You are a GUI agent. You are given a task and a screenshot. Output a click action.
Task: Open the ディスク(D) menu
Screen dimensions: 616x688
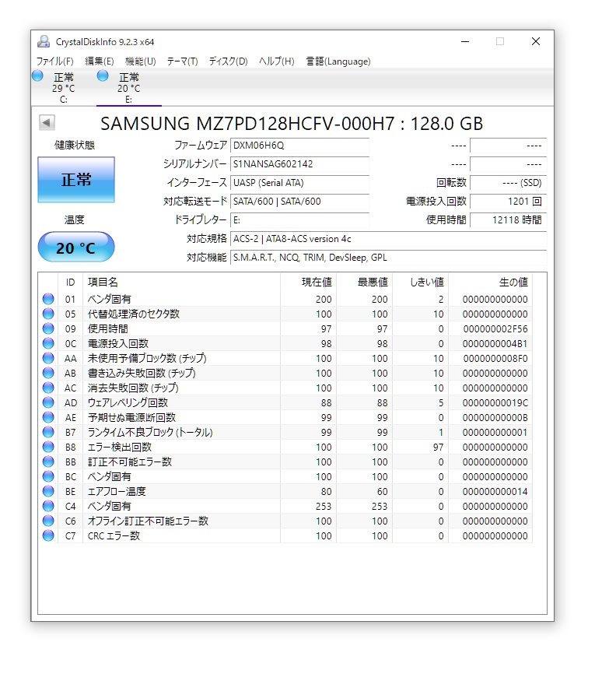[x=228, y=61]
